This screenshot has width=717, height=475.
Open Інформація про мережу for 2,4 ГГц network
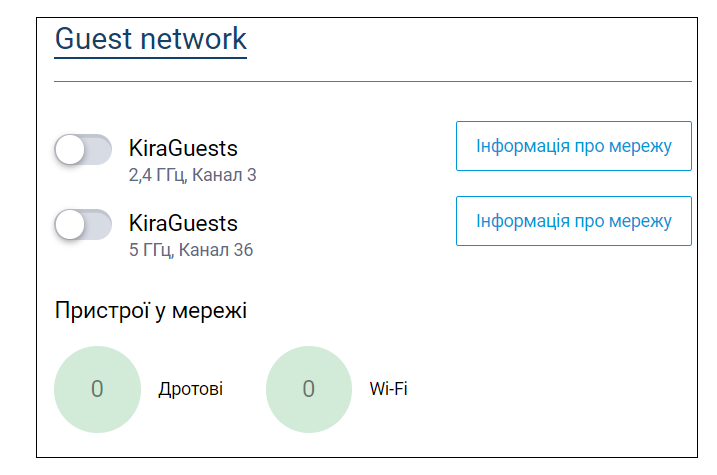573,146
